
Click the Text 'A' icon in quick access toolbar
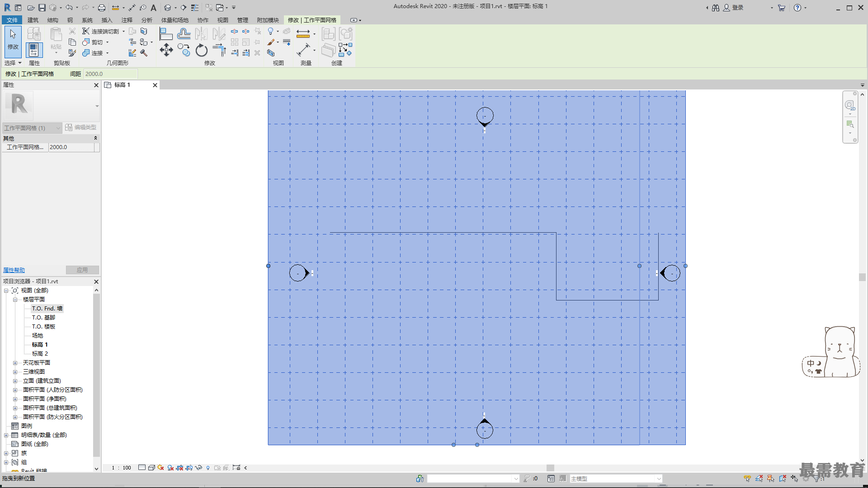click(154, 8)
